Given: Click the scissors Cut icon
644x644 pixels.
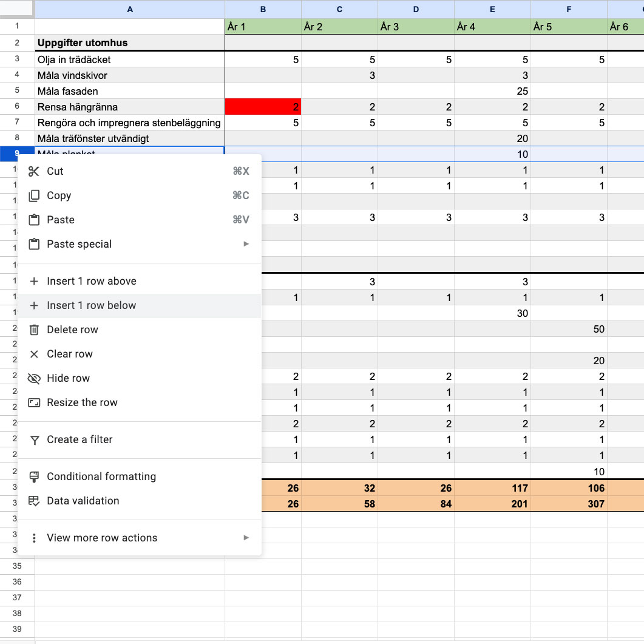Looking at the screenshot, I should pos(34,171).
